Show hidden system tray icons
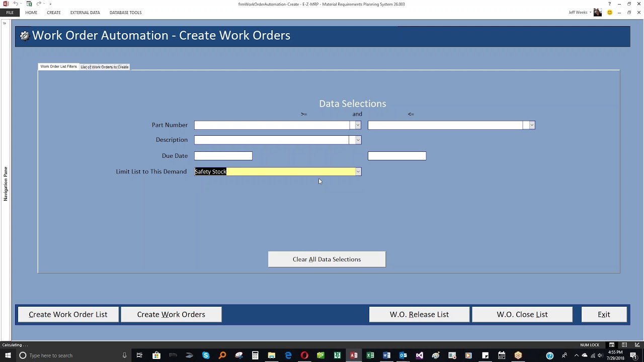The image size is (644, 362). coord(577,355)
